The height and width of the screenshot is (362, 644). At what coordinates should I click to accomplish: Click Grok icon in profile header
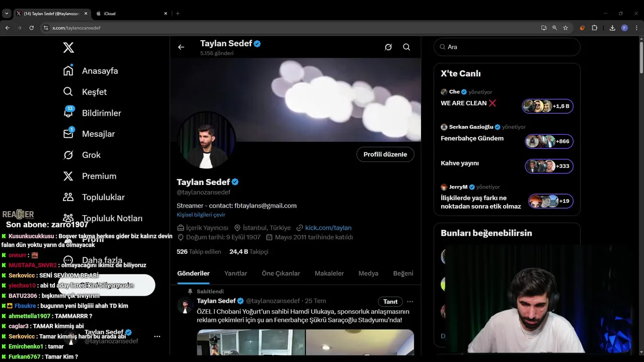[x=388, y=47]
